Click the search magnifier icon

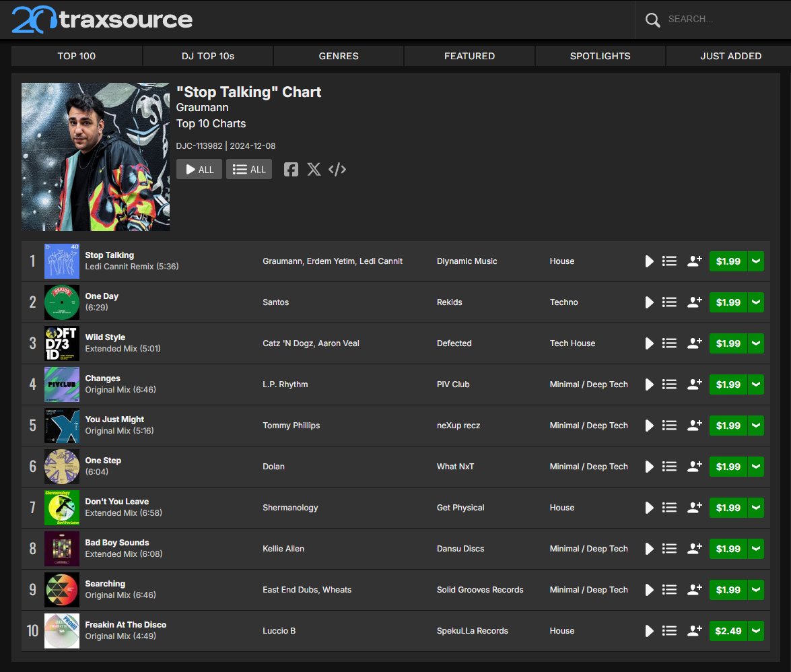(653, 20)
